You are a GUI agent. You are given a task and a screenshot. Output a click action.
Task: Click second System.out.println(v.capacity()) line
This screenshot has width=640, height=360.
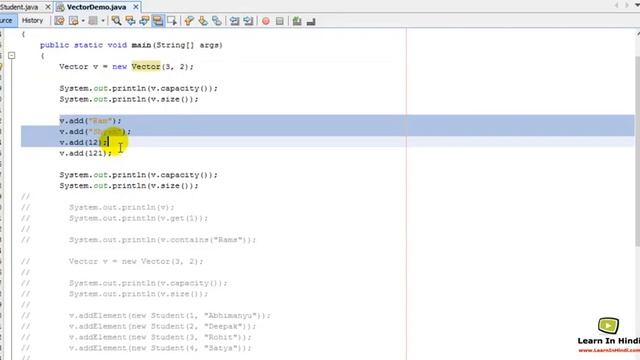(x=138, y=175)
